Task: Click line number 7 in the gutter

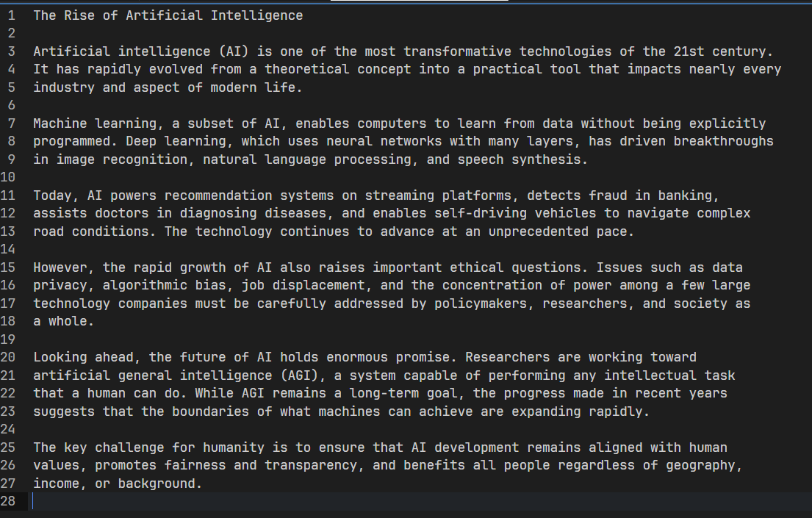Action: 11,123
